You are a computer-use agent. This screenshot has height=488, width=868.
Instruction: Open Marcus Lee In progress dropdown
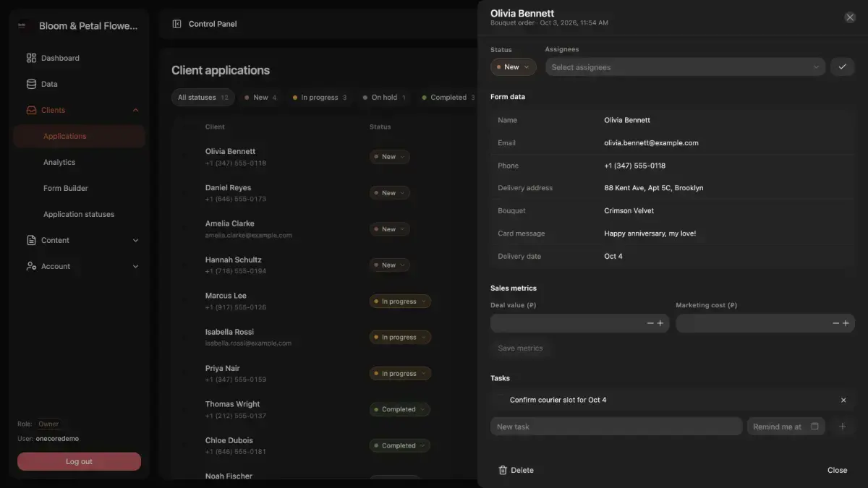(x=400, y=301)
